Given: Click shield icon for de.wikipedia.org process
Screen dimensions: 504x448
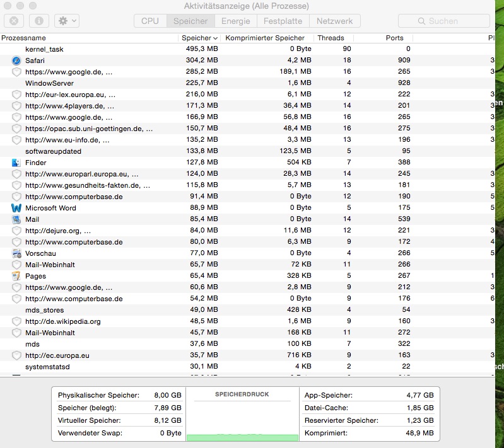Looking at the screenshot, I should tap(16, 321).
